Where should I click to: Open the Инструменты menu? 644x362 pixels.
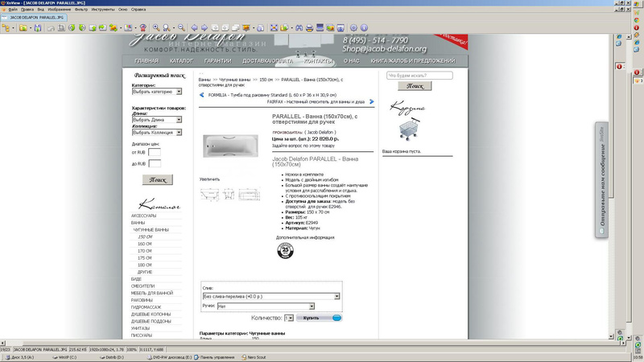click(x=101, y=9)
